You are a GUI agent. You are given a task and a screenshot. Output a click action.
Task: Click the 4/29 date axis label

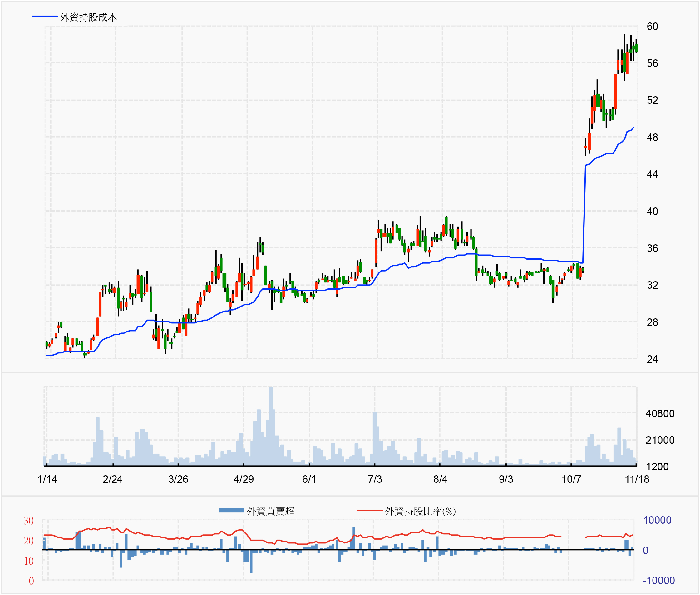[x=244, y=479]
